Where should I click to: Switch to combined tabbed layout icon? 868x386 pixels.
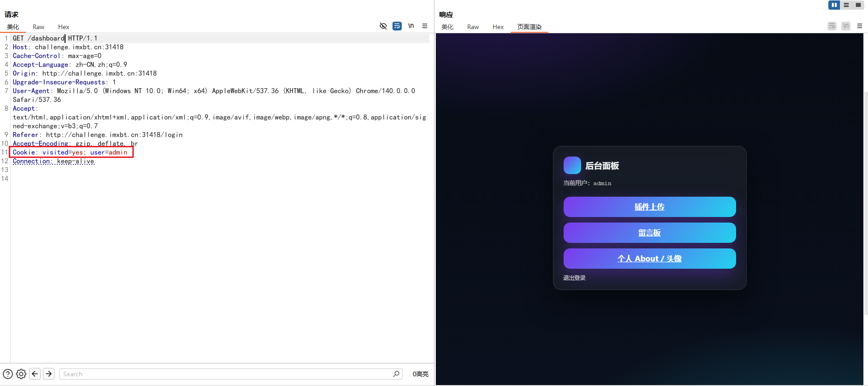pyautogui.click(x=858, y=5)
